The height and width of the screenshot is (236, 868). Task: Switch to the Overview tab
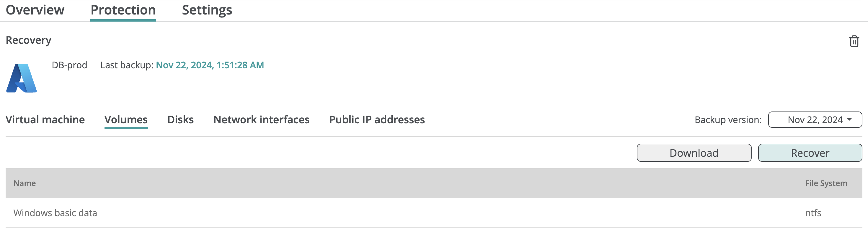(x=35, y=10)
